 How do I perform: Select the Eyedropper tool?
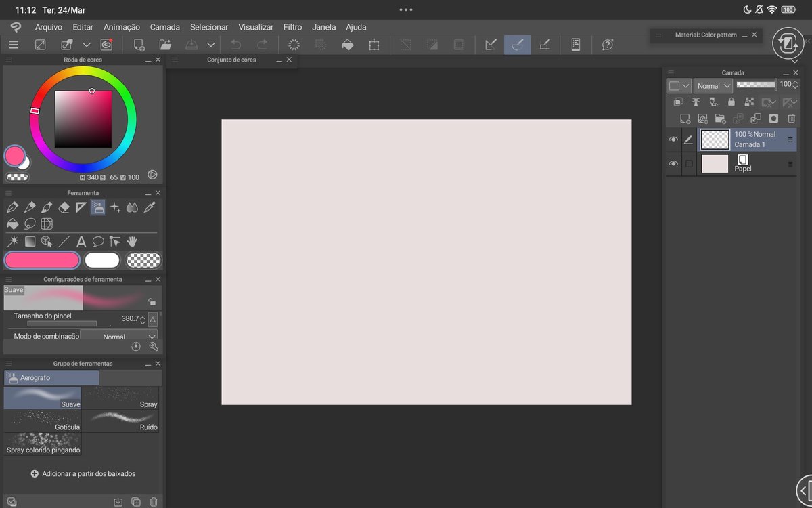150,207
